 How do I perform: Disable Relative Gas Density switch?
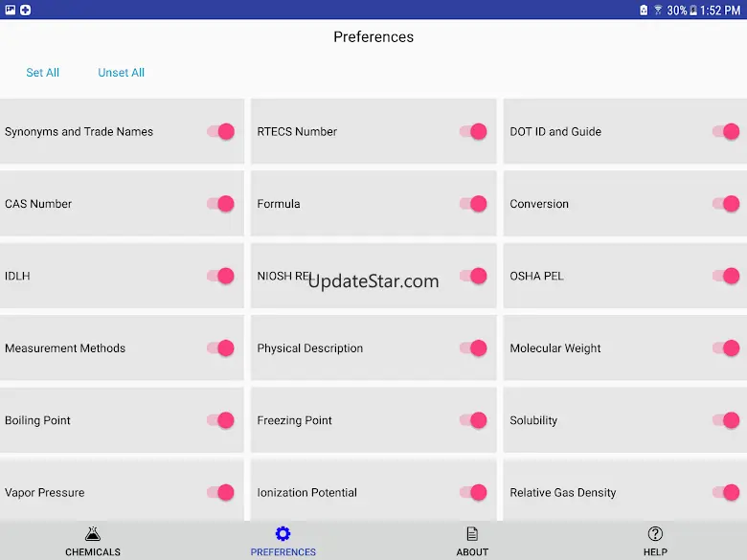[726, 492]
